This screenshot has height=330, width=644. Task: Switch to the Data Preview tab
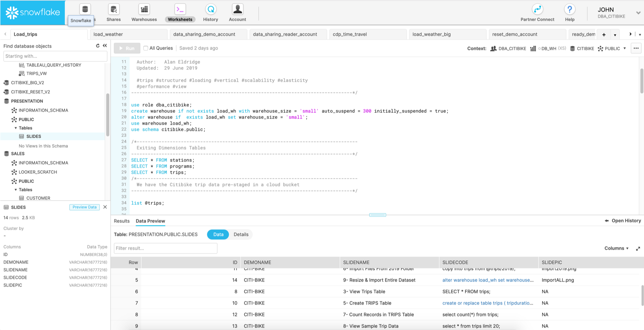150,221
